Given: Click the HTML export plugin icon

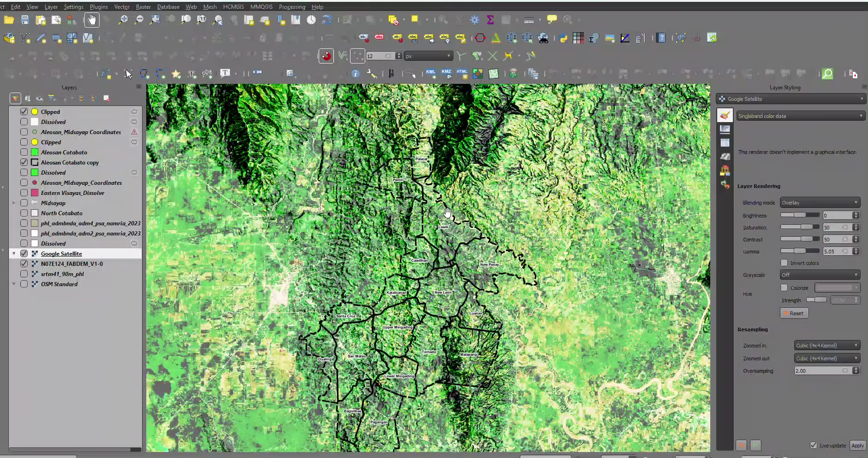Looking at the screenshot, I should [x=462, y=74].
